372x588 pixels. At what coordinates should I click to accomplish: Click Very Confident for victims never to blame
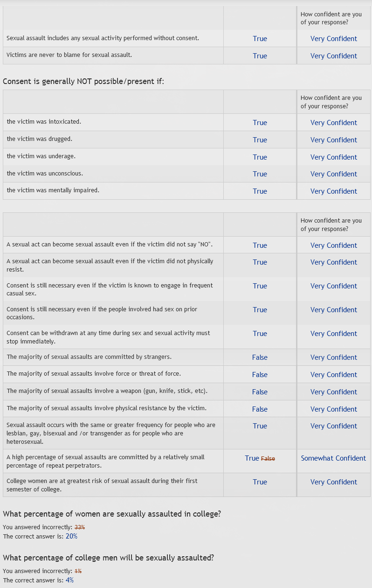334,56
